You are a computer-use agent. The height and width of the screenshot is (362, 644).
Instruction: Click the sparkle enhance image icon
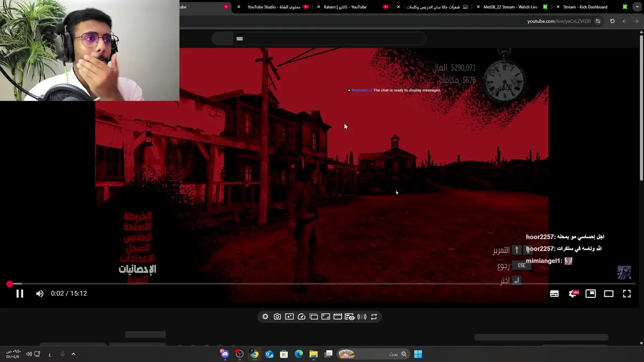click(x=289, y=317)
